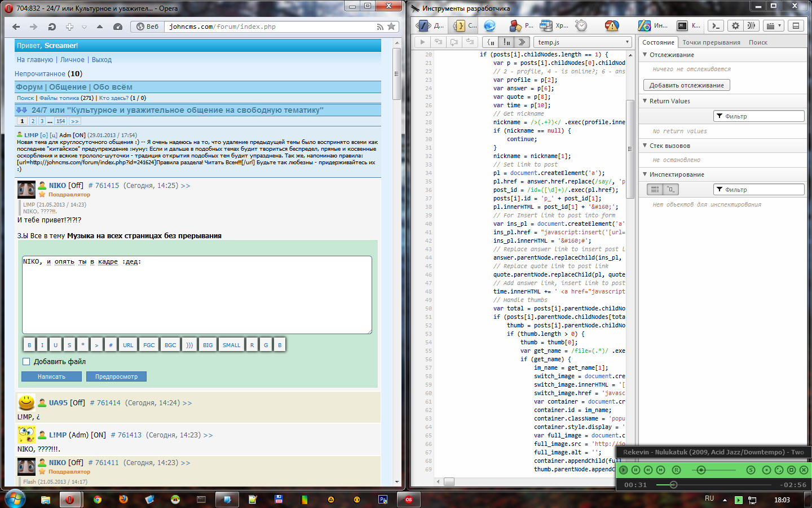Open Dragonfly settings gear icon
The height and width of the screenshot is (508, 812).
pos(735,25)
